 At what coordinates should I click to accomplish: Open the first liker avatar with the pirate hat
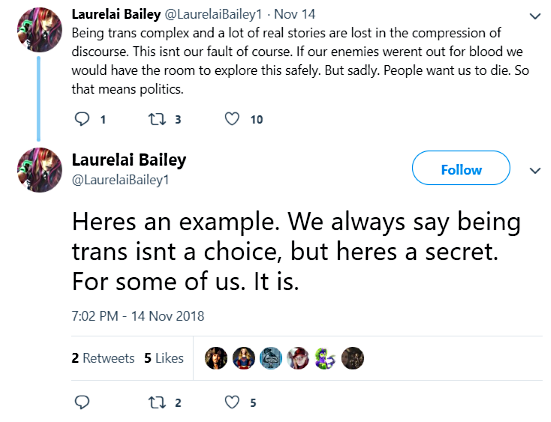216,358
